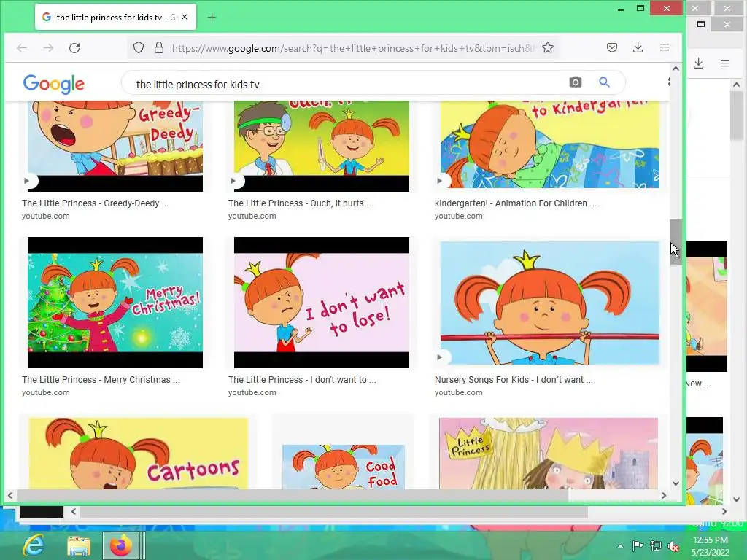The image size is (747, 560).
Task: Open the 'Good Food' thumbnail
Action: [x=344, y=467]
